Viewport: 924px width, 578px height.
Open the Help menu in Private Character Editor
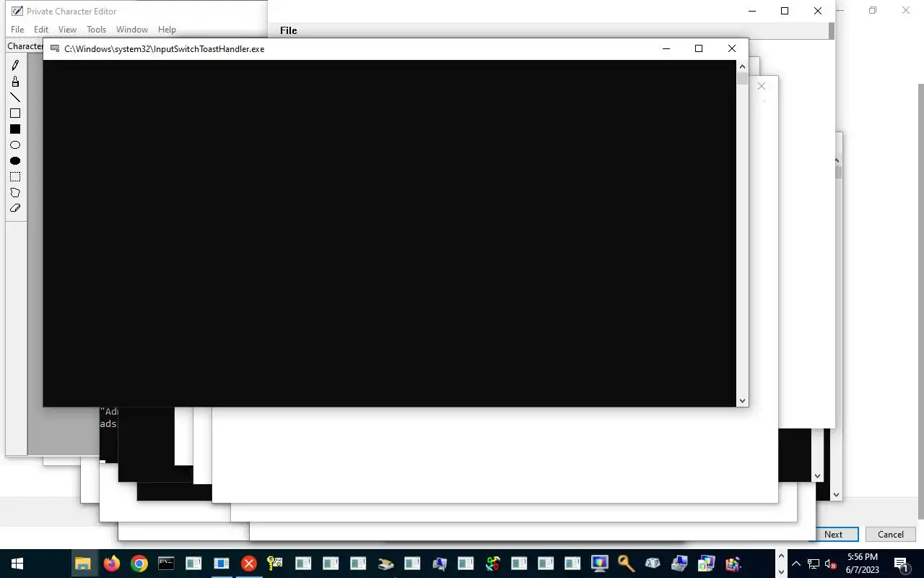(167, 30)
